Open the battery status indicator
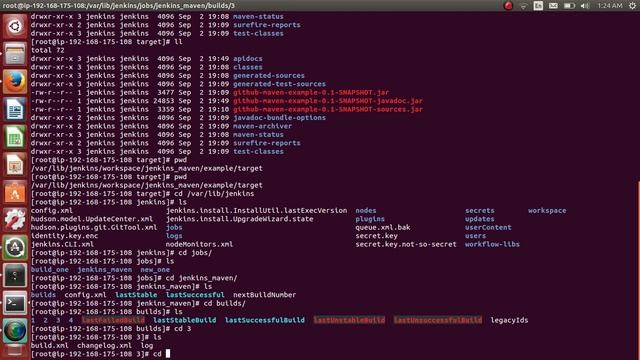Screen dimensions: 640x360 (569, 6)
